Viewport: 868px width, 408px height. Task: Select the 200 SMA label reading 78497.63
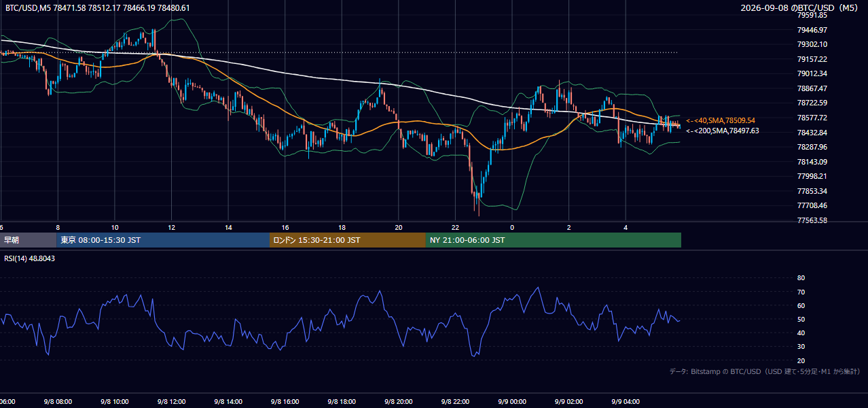pyautogui.click(x=723, y=131)
